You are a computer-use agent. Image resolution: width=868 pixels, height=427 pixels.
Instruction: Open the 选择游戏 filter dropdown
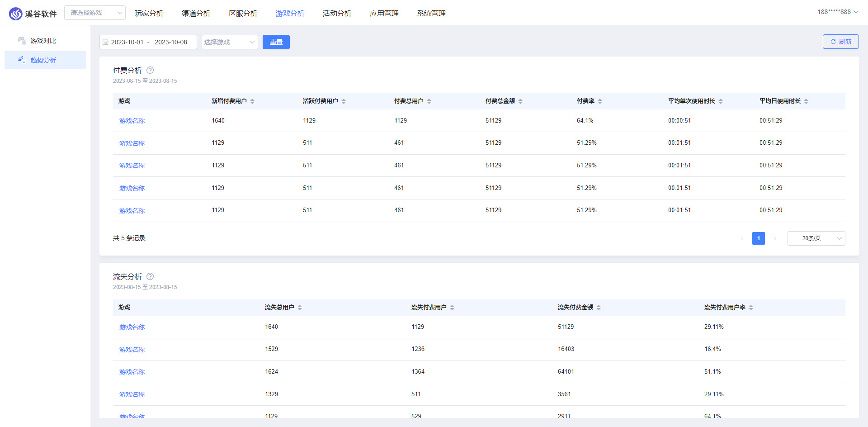pos(230,42)
